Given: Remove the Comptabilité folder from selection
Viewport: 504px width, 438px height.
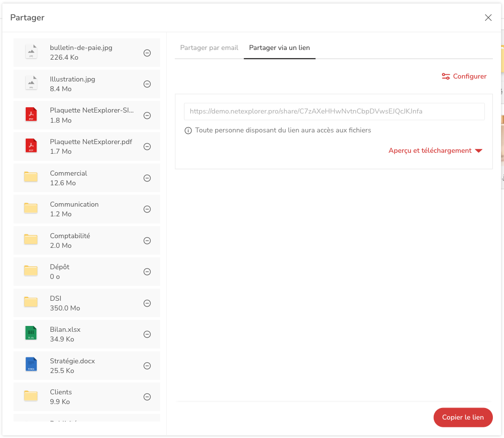Looking at the screenshot, I should [x=147, y=240].
